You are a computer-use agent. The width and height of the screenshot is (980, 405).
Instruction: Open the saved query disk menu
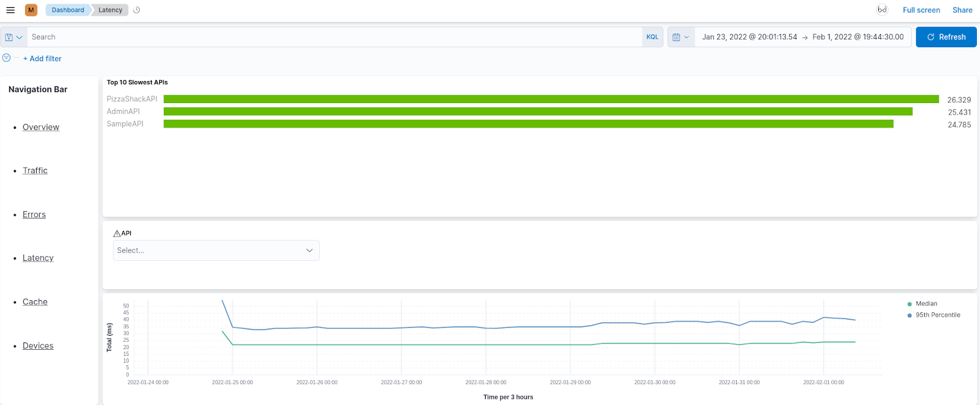[x=14, y=37]
